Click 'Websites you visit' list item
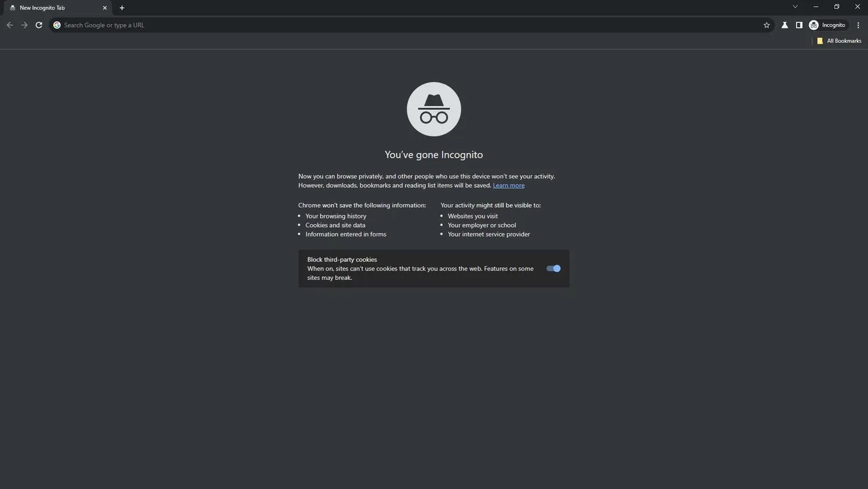The height and width of the screenshot is (489, 868). (x=473, y=216)
